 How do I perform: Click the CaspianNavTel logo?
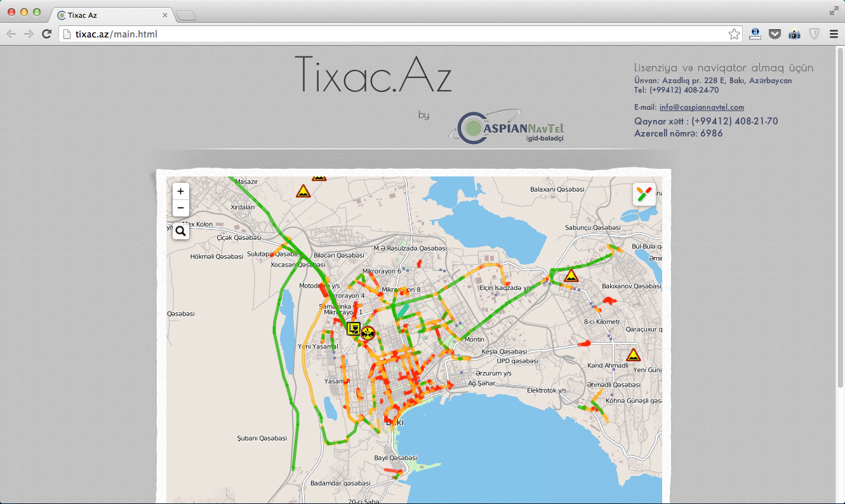point(506,126)
